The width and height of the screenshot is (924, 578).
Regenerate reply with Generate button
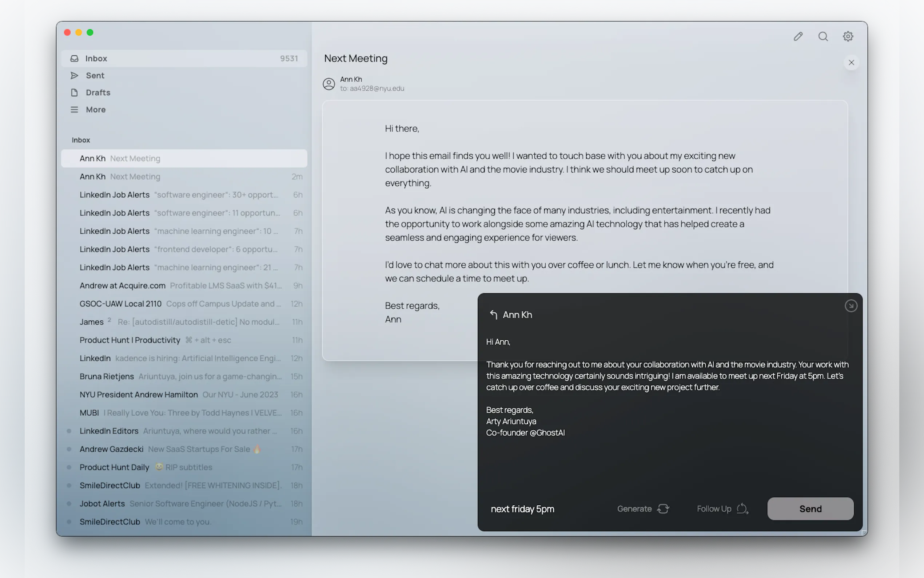(x=643, y=509)
